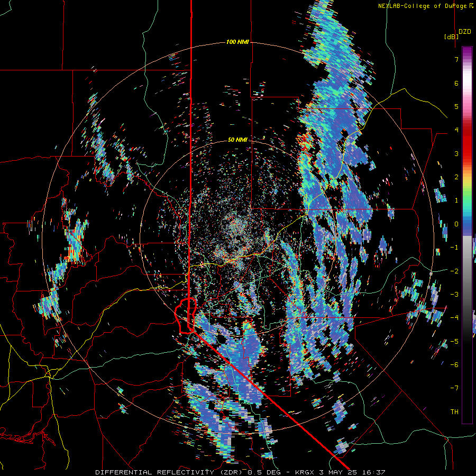The image size is (476, 476).
Task: Click the 1 value on the color scale
Action: coord(456,200)
